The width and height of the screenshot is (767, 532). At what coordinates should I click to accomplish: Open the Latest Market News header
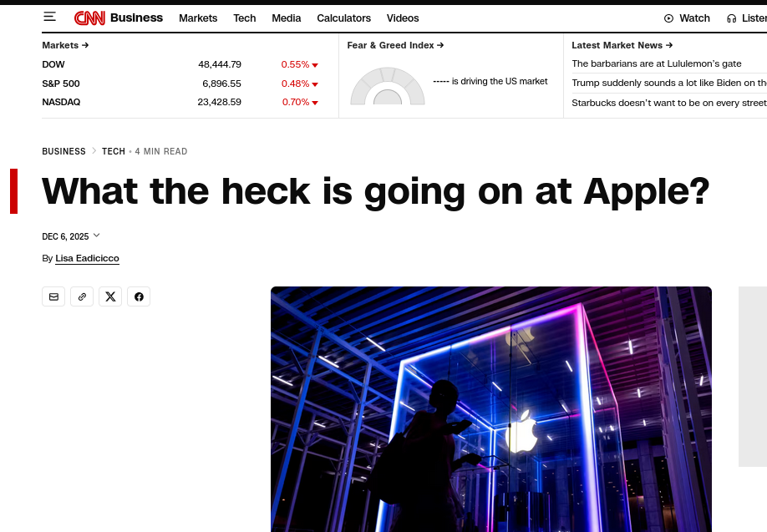(622, 45)
